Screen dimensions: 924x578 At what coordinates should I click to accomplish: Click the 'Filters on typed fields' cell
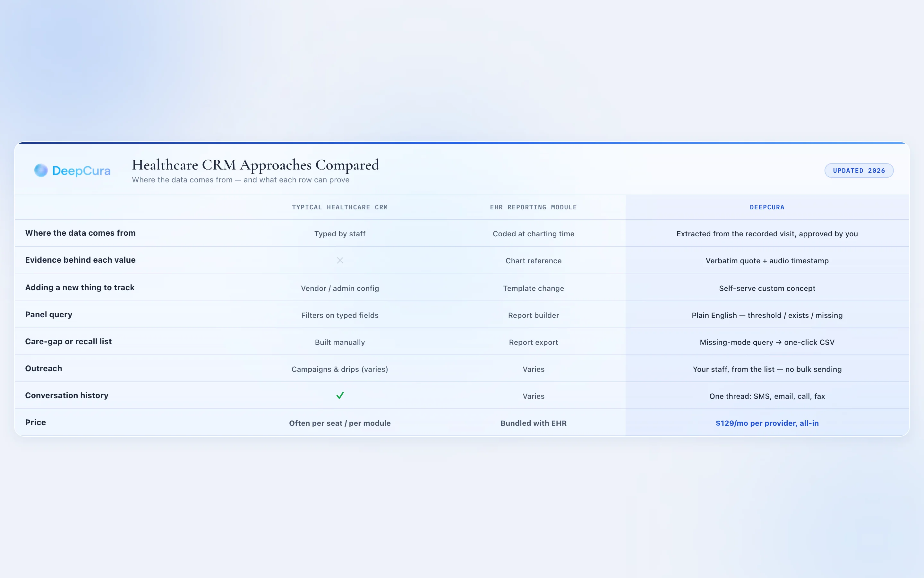(x=340, y=315)
